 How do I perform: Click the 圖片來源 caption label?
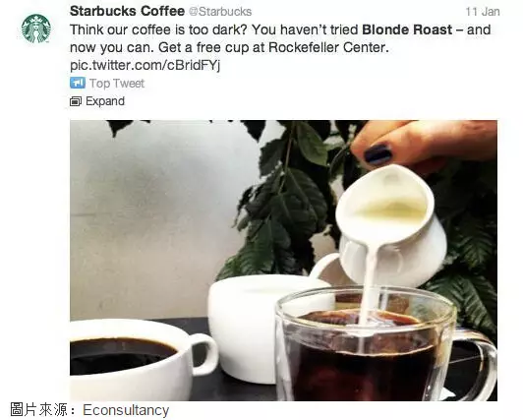(x=38, y=409)
